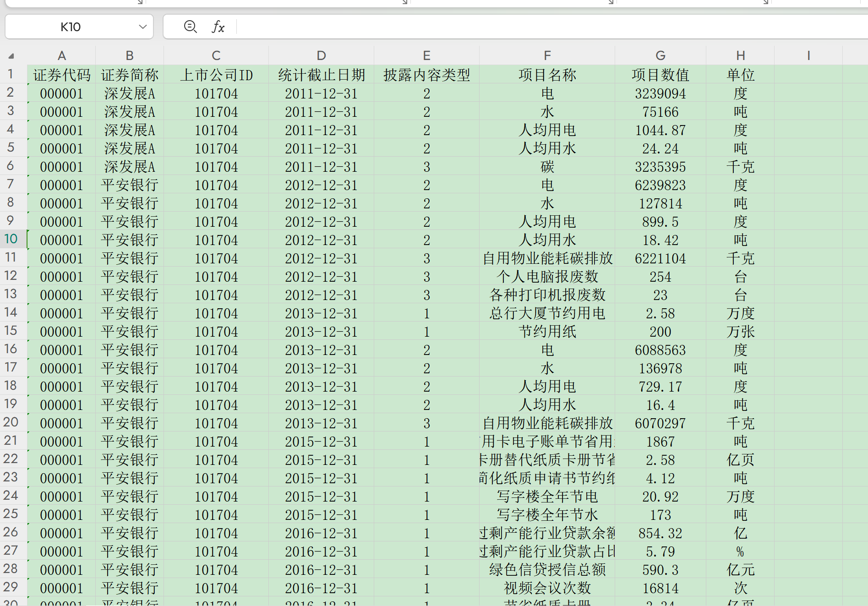This screenshot has height=606, width=868.
Task: Click the 上市公司ID header cell
Action: [216, 75]
